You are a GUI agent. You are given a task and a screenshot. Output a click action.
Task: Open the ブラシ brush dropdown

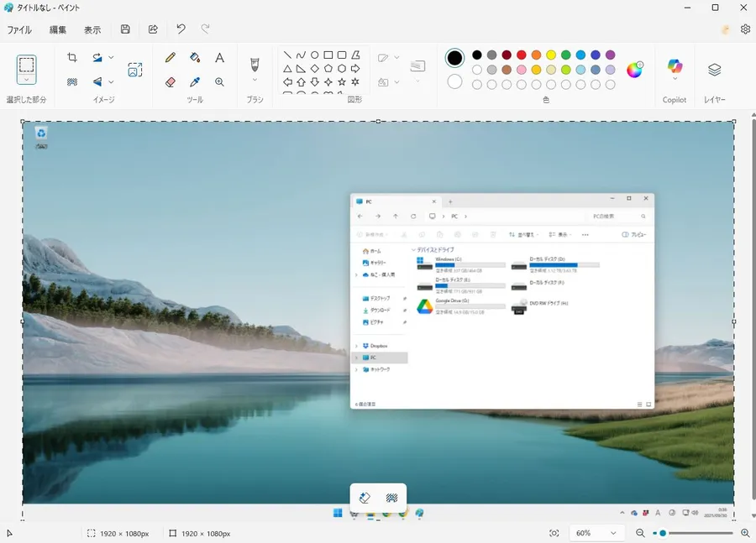[x=255, y=81]
